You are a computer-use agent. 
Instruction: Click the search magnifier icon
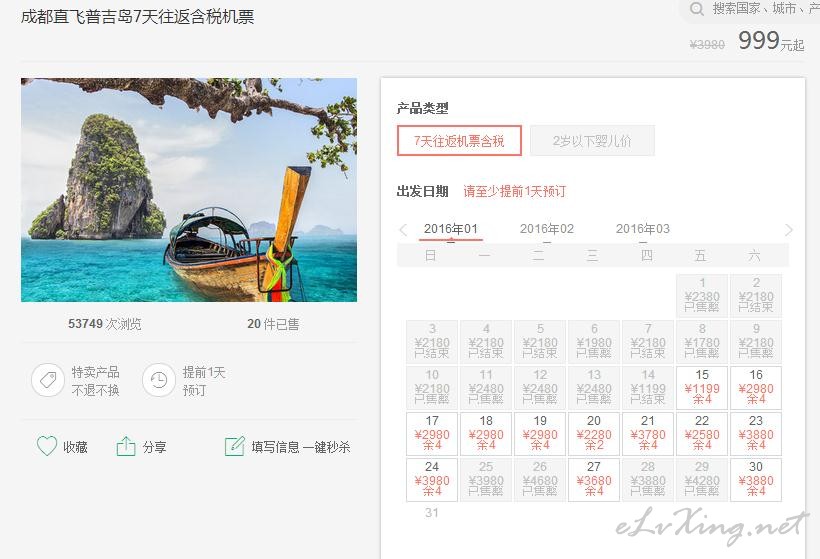click(x=696, y=9)
